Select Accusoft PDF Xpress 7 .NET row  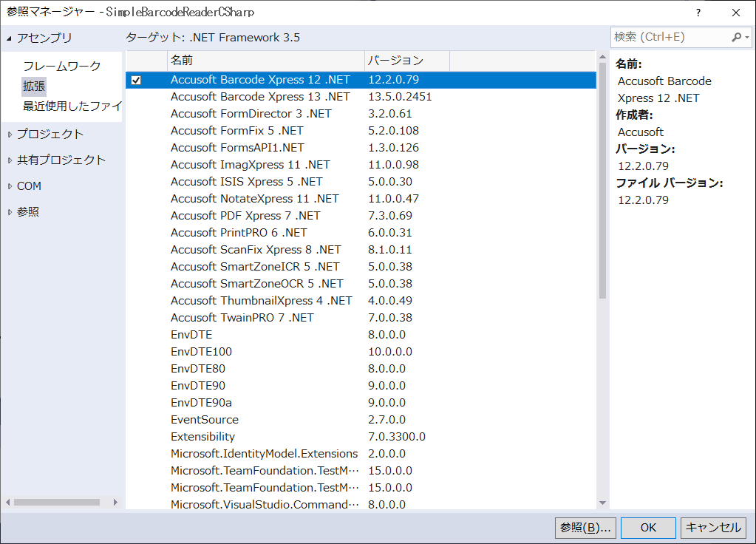click(x=361, y=216)
